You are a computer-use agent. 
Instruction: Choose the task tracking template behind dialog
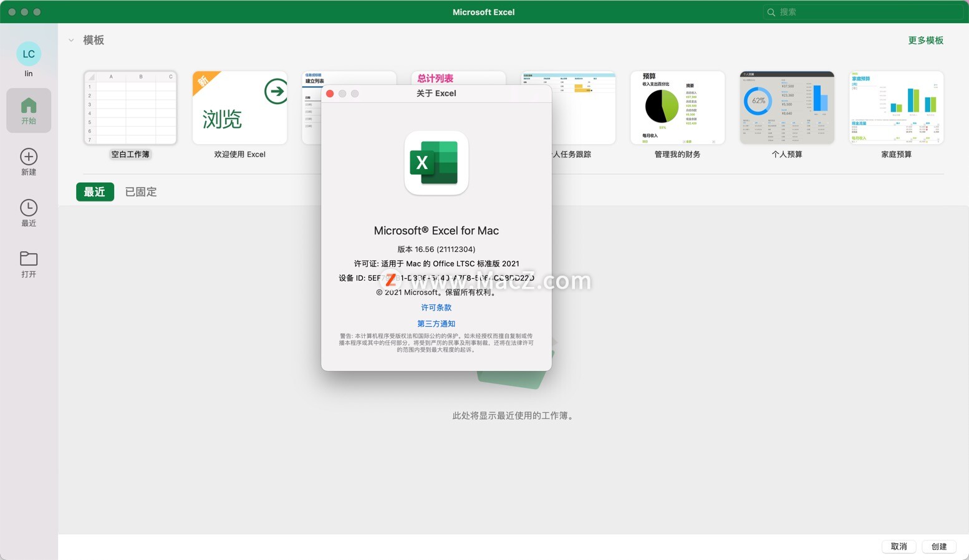(583, 107)
